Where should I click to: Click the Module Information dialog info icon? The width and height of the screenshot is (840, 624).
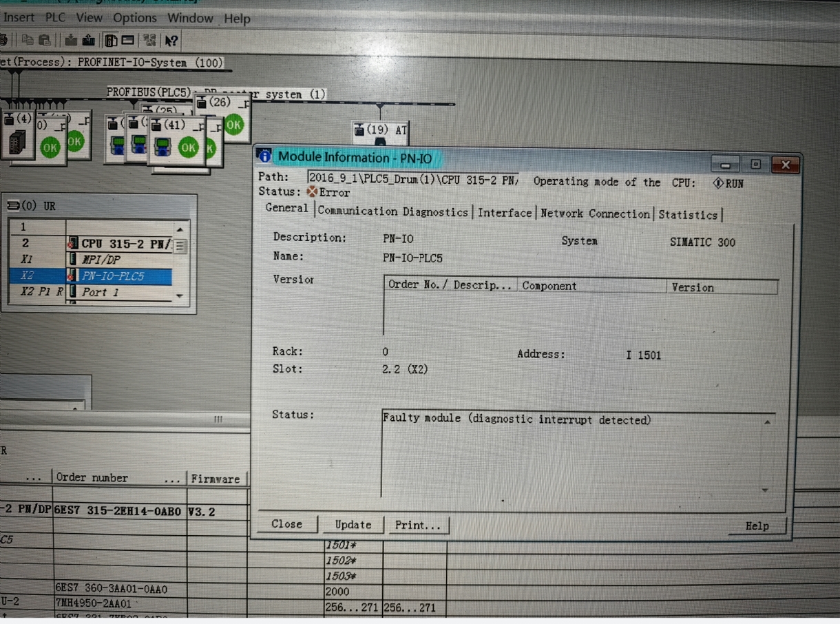click(x=265, y=157)
